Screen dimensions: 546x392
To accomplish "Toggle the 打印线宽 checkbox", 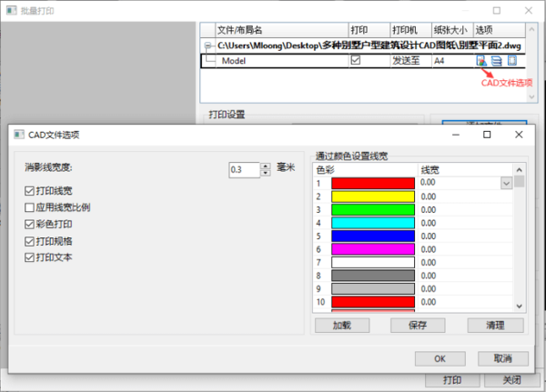I will (x=30, y=191).
